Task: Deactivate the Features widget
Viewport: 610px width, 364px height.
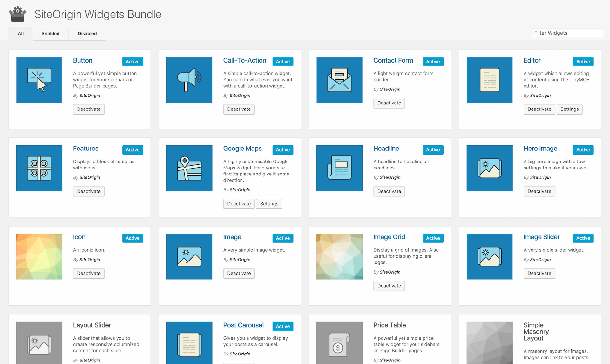Action: coord(89,191)
